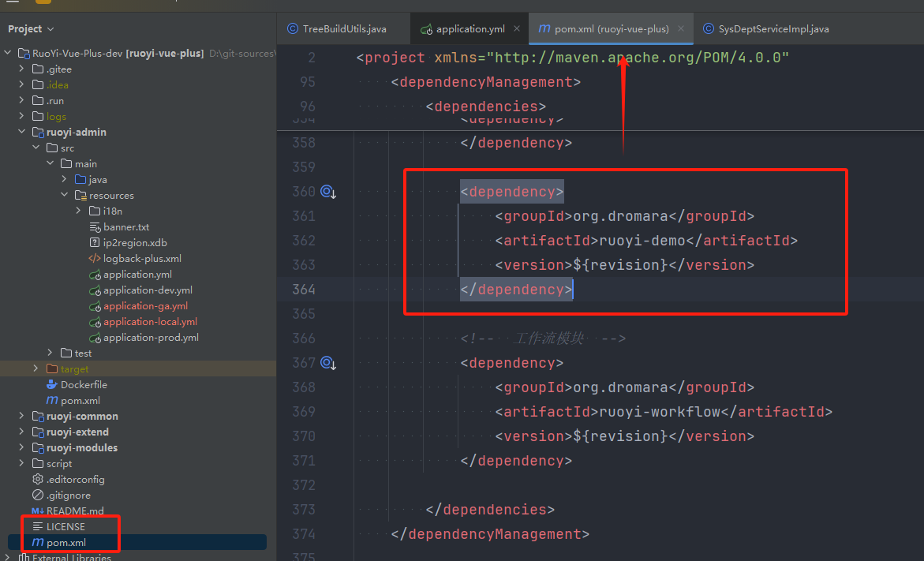Expand the .idea folder

point(22,85)
